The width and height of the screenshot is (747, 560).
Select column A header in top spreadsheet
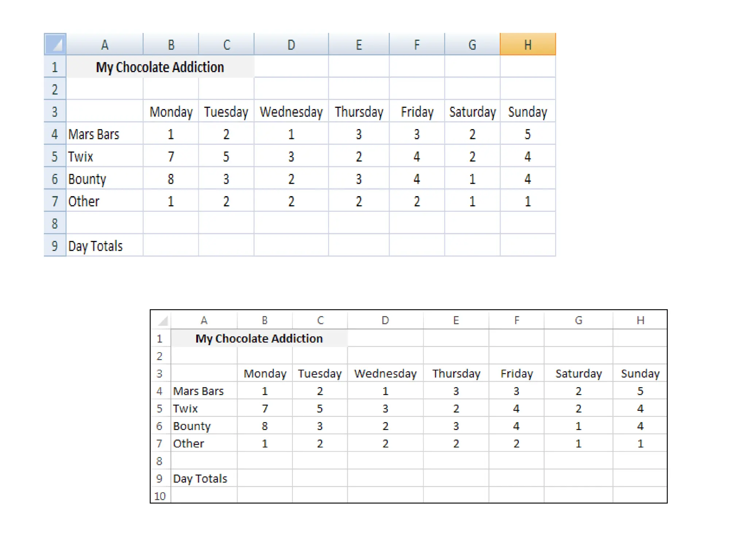(x=105, y=44)
